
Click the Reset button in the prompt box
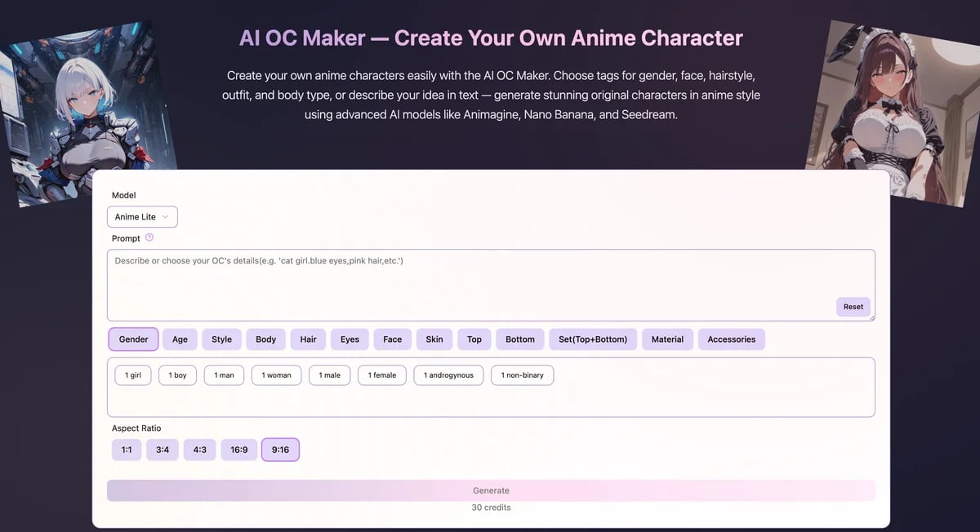853,307
